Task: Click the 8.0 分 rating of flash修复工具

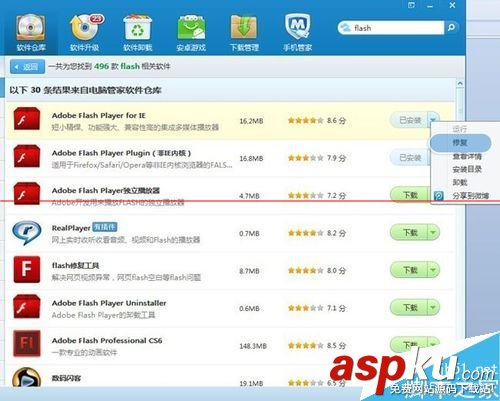Action: tap(317, 270)
